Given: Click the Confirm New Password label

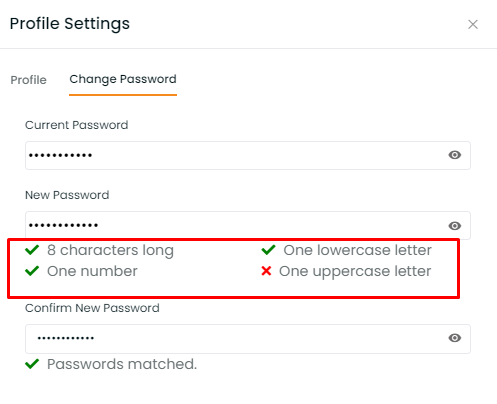Looking at the screenshot, I should tap(92, 308).
